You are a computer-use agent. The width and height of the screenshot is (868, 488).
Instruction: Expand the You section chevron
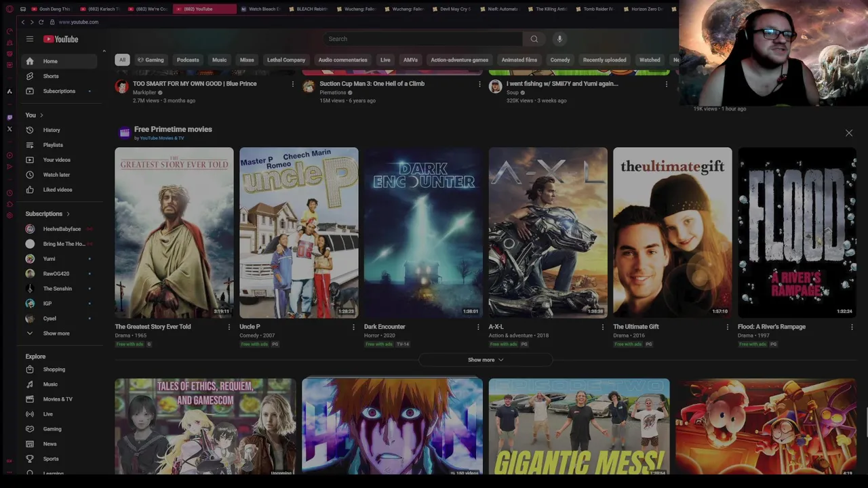41,115
